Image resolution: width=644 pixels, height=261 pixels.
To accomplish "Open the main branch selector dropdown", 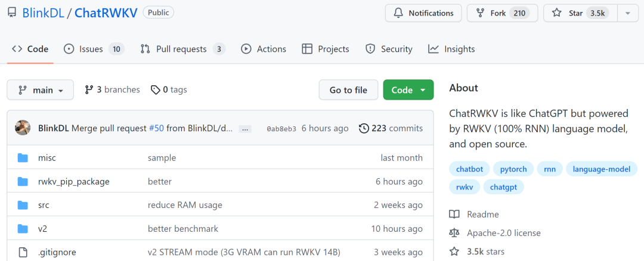I will pos(41,90).
